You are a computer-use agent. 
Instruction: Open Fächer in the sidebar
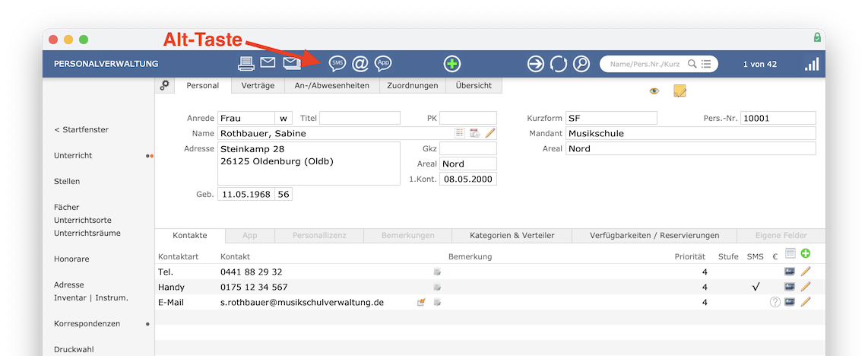(x=67, y=207)
